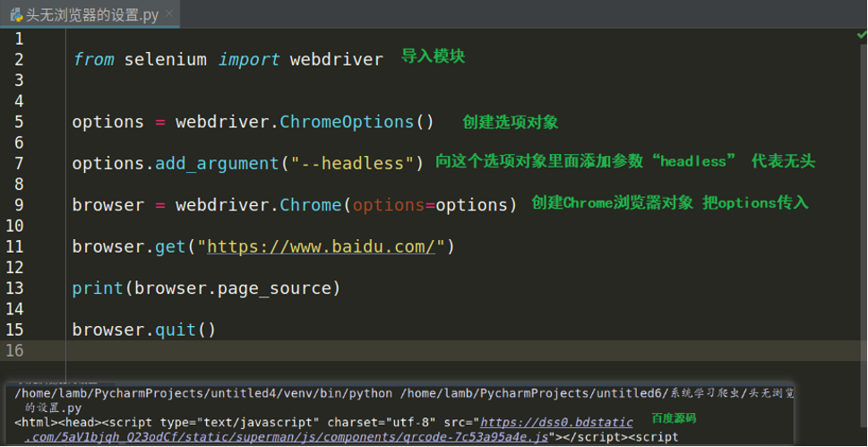
Task: Click the 'print' call on line 13
Action: 98,288
